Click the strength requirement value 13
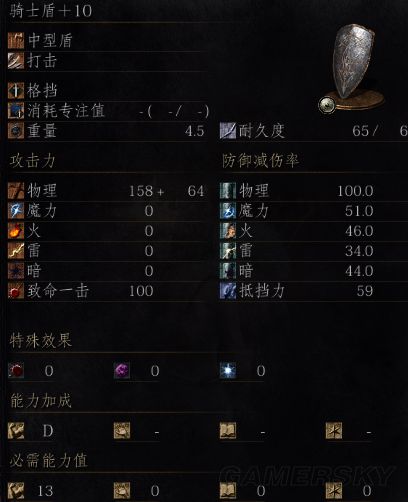Screen dimensions: 408x502 45,491
